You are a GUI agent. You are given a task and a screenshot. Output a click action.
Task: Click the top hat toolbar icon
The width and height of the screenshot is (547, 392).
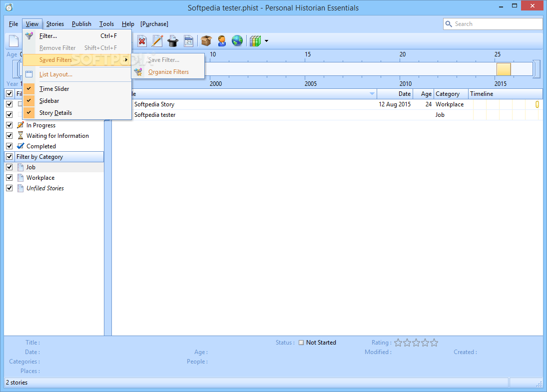(x=173, y=41)
